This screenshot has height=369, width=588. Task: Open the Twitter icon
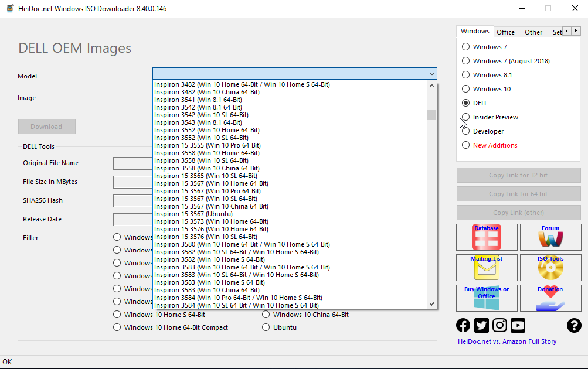[x=481, y=325]
